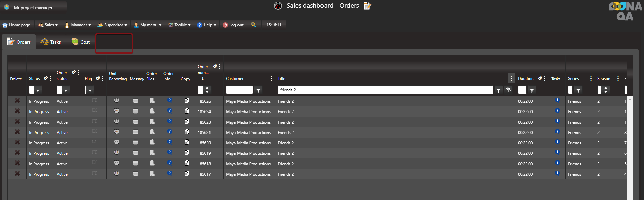Screen dimensions: 644x200
Task: Clear the Title column filter
Action: tap(508, 90)
